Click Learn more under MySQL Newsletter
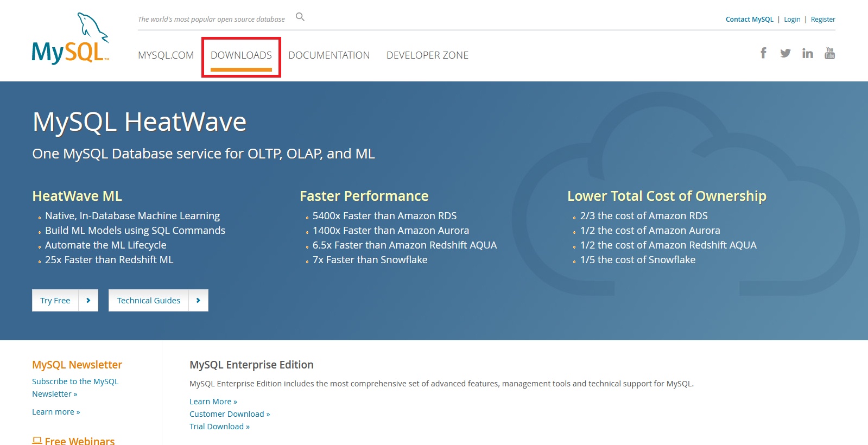Viewport: 868px width, 445px height. pos(56,412)
